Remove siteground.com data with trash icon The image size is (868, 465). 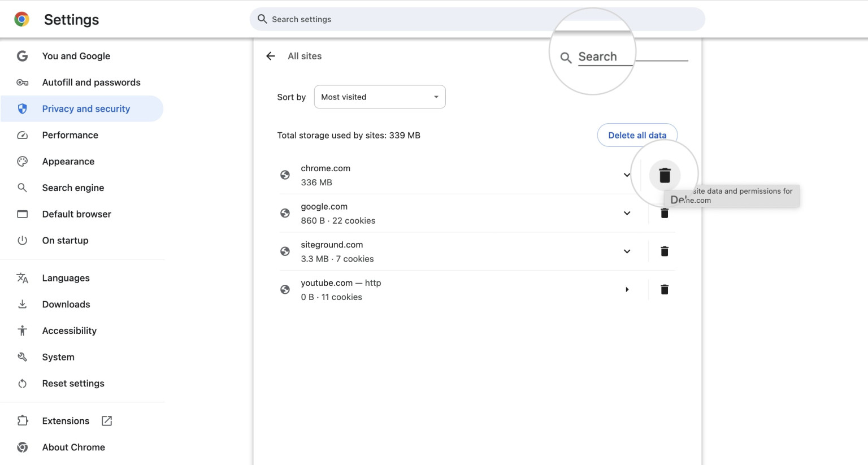point(665,251)
